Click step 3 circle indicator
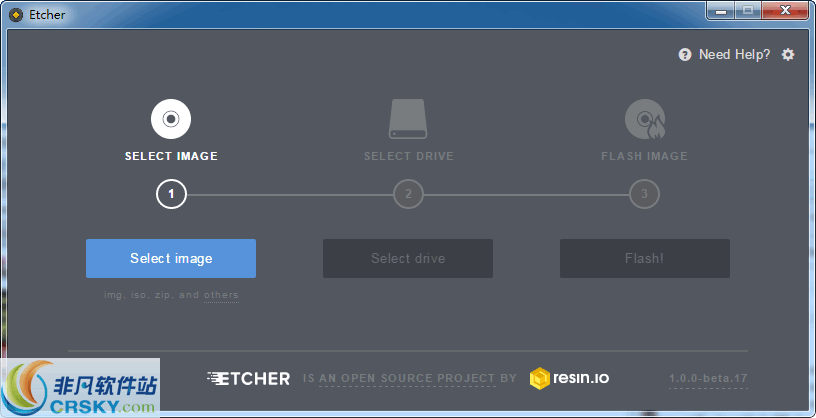 coord(644,194)
